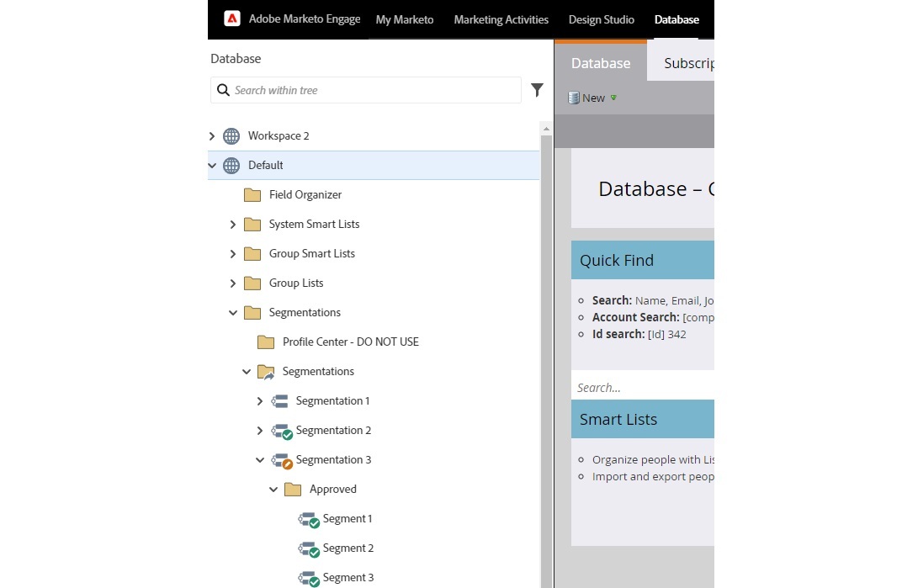This screenshot has height=588, width=902.
Task: Select the Segmentation 2 label
Action: [x=334, y=431]
